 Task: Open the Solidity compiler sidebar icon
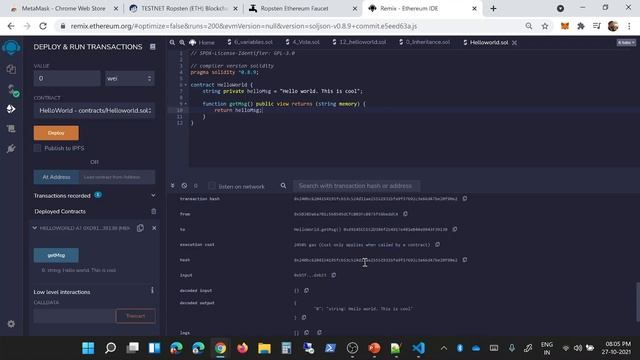pos(12,90)
